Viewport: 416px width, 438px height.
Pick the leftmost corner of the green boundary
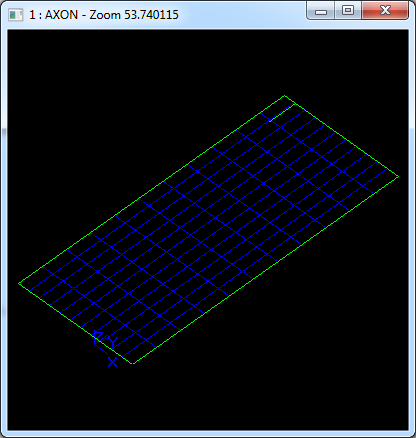(x=19, y=283)
